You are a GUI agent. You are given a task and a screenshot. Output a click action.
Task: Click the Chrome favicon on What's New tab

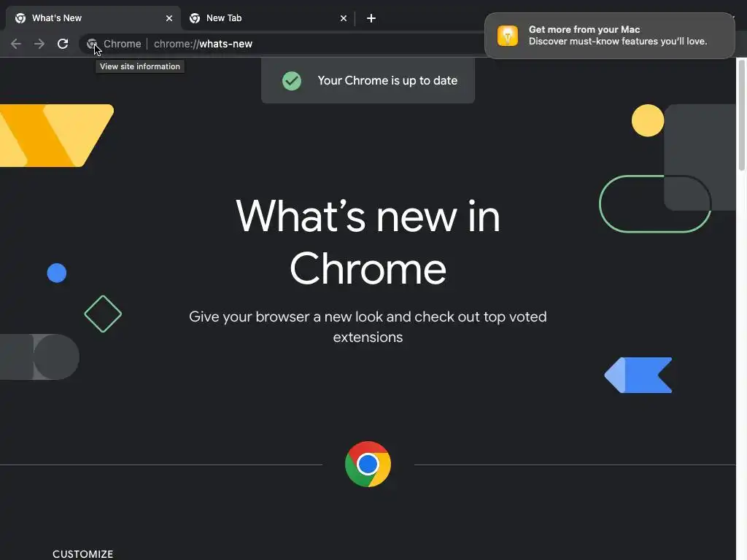pyautogui.click(x=20, y=18)
